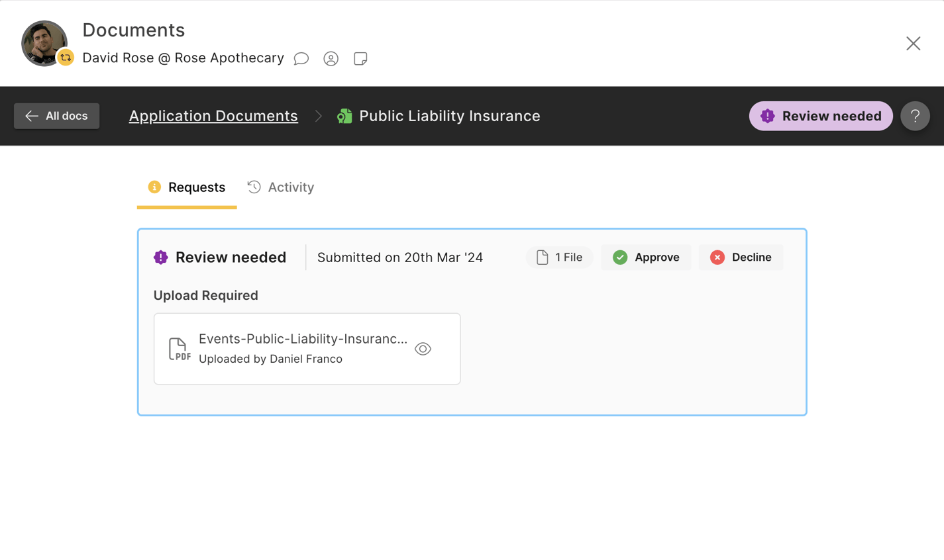Expand the breadcrumb chevron after Application Documents
This screenshot has height=560, width=944.
318,115
